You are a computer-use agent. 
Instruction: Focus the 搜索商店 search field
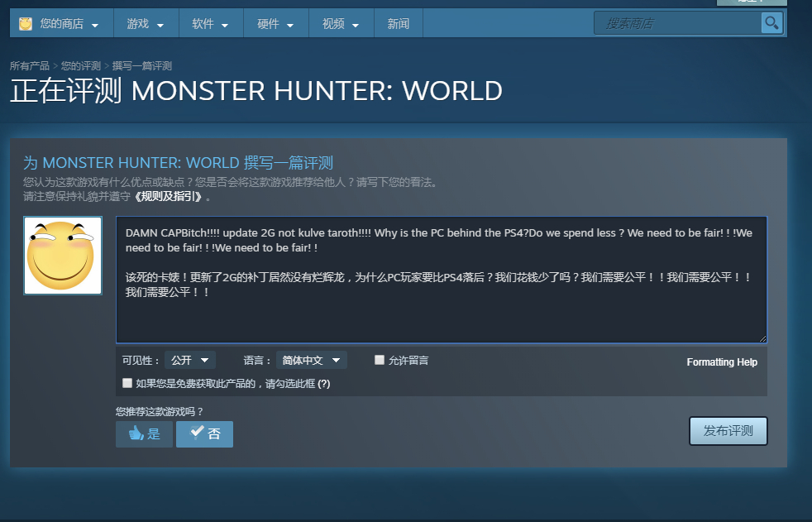click(677, 23)
